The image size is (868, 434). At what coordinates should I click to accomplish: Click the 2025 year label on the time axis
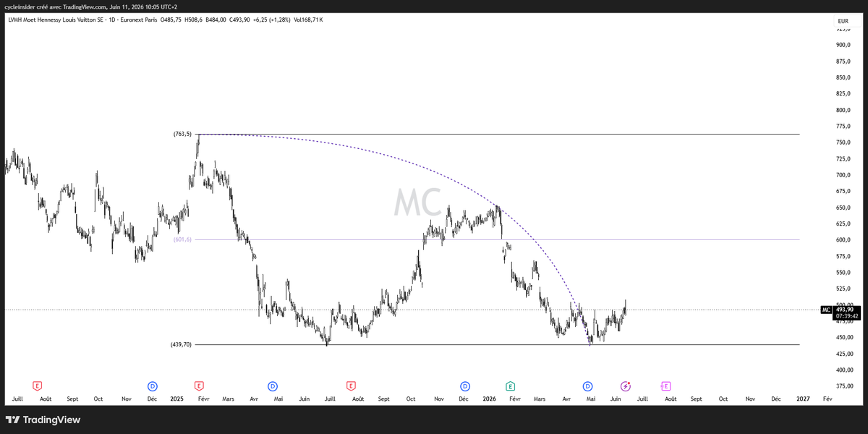177,399
